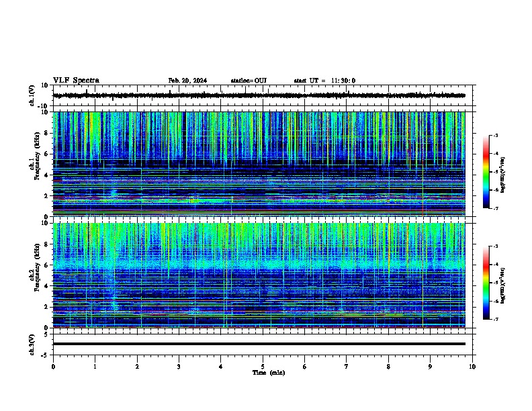
Task: Click the ch.2 spectrogram plot
Action: pyautogui.click(x=259, y=275)
